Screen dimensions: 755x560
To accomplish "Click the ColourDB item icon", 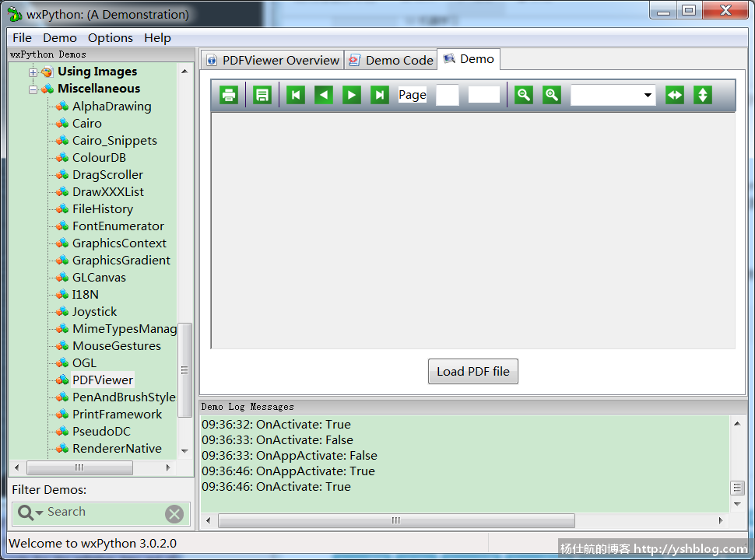I will [62, 158].
